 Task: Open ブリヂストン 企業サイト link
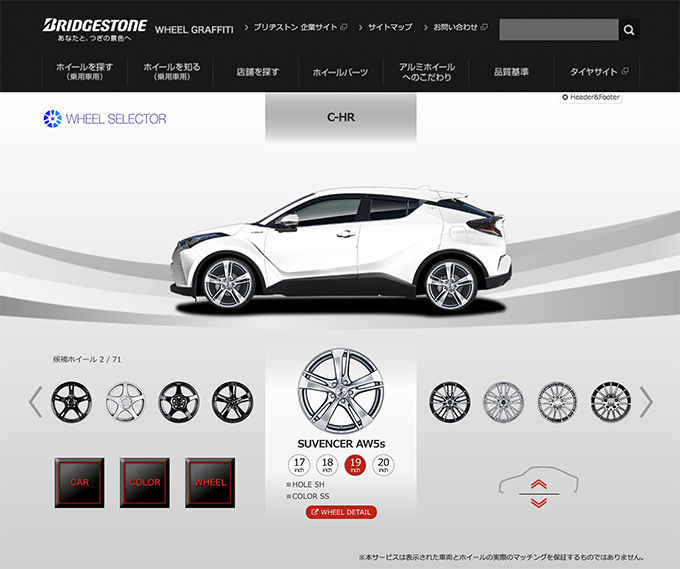300,27
